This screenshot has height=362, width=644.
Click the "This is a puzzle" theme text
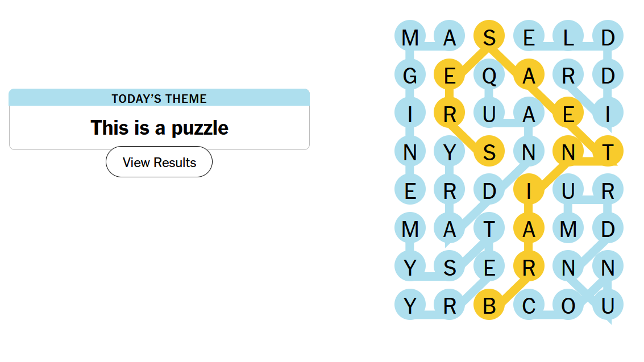point(159,128)
